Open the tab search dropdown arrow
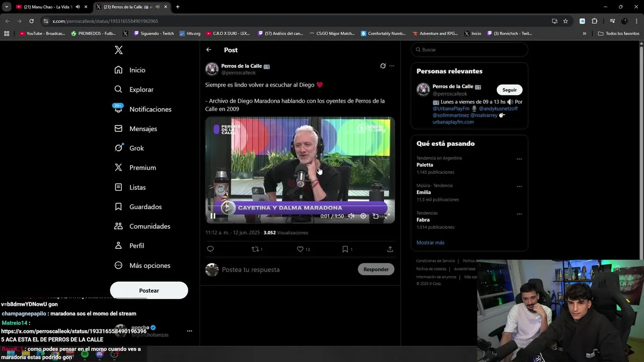 (7, 7)
